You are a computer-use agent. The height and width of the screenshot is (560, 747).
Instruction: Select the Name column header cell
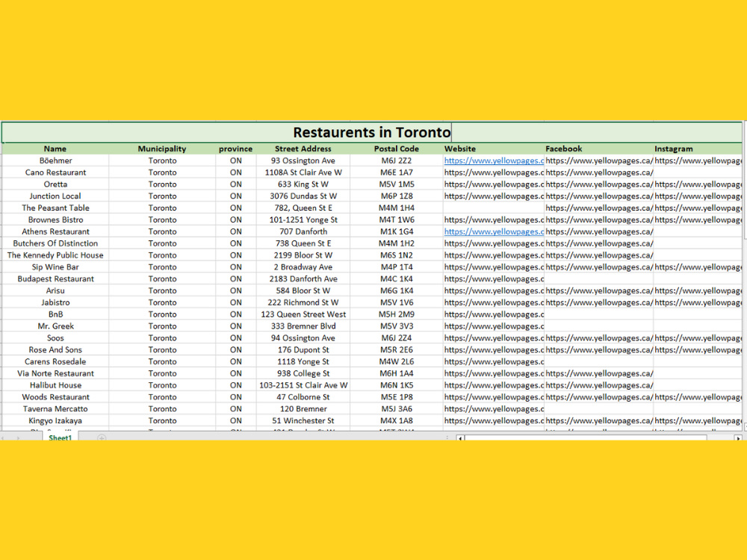point(55,149)
